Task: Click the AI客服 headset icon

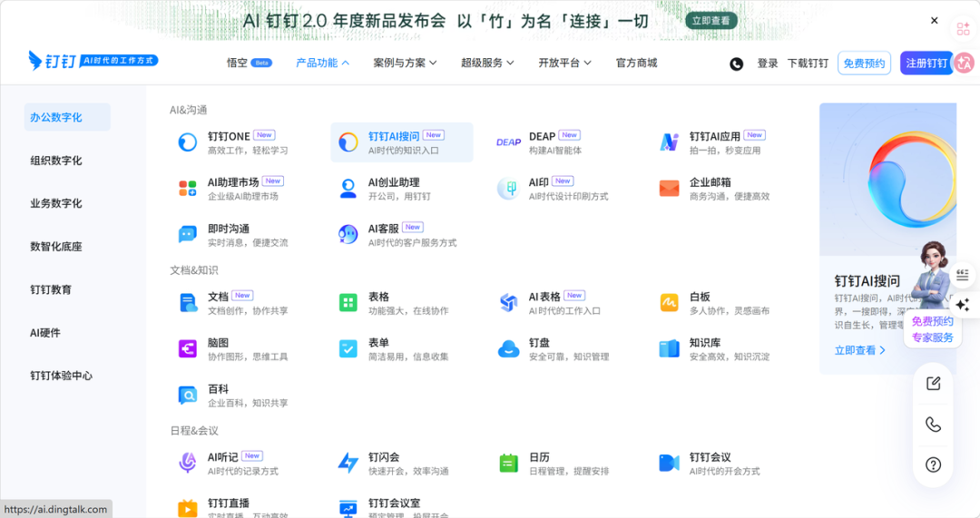Action: pyautogui.click(x=348, y=234)
